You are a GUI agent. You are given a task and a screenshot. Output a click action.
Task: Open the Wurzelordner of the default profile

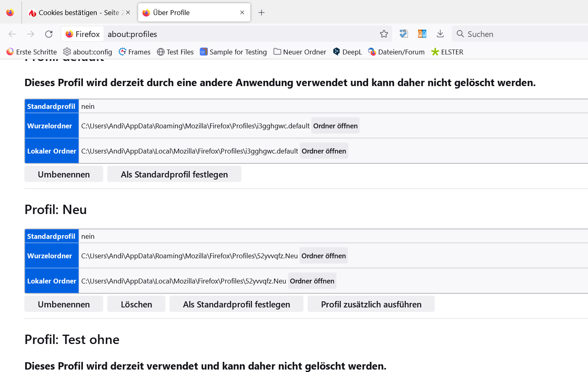[x=335, y=126]
